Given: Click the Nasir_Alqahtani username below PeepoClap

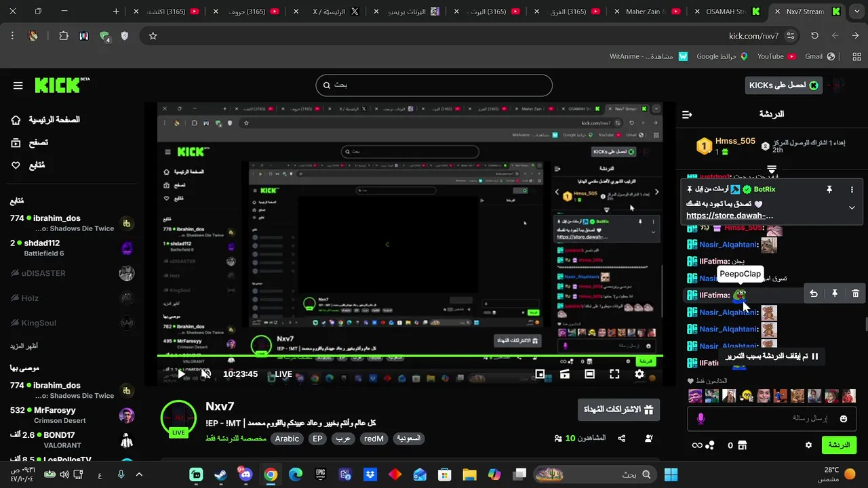Looking at the screenshot, I should pos(728,312).
